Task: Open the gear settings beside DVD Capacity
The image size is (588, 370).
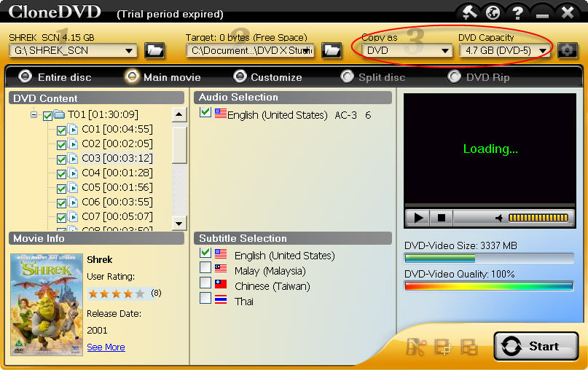Action: click(x=567, y=50)
